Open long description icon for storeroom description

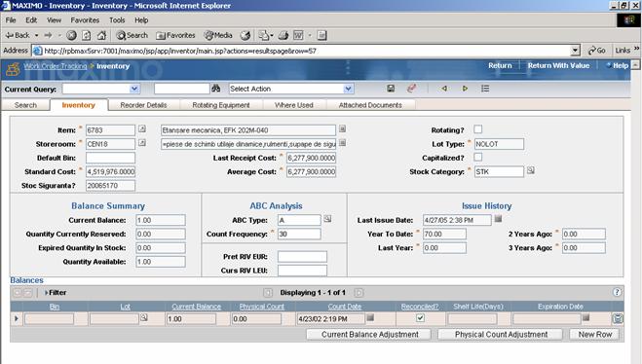pyautogui.click(x=342, y=143)
